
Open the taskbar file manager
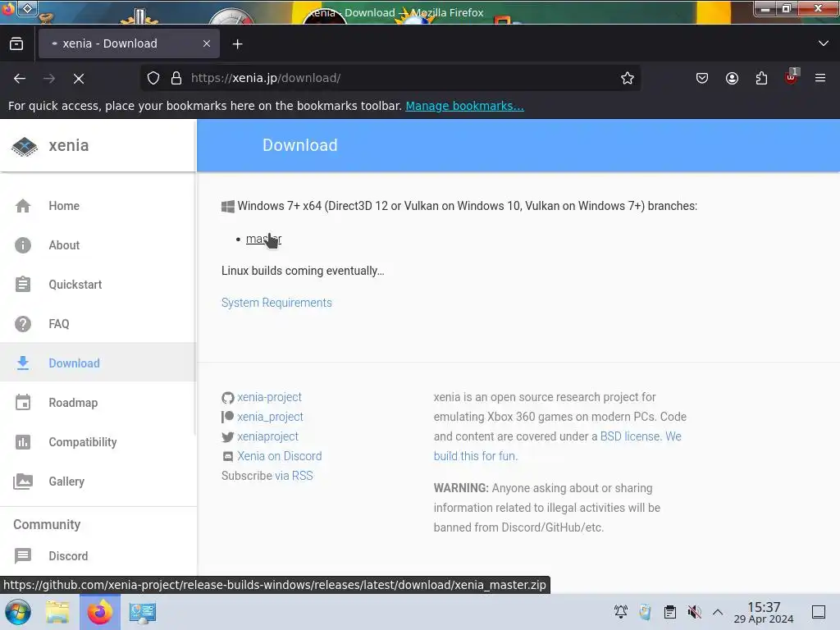tap(57, 612)
